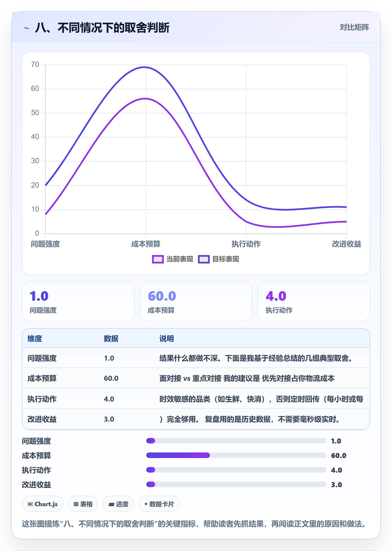Viewport: 392px width, 551px height.
Task: Click the 成本预算 progress bar
Action: coord(236,455)
